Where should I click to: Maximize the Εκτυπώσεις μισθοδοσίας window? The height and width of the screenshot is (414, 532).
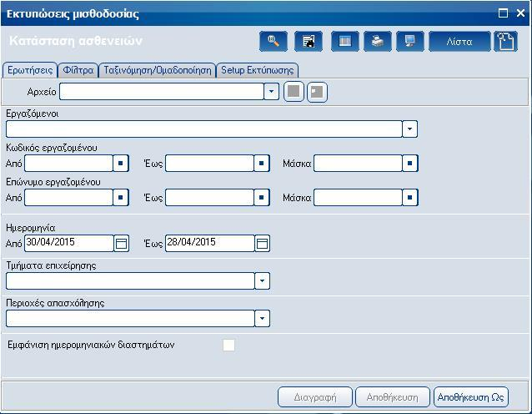click(x=503, y=13)
